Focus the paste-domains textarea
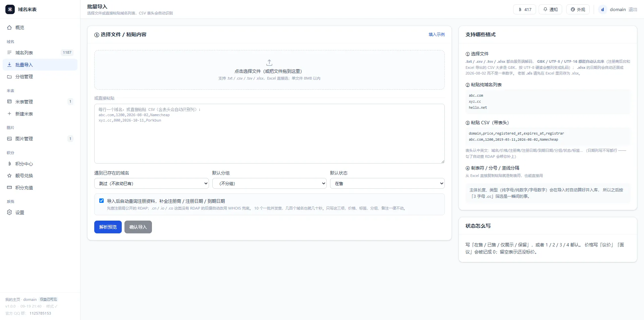The image size is (644, 320). [x=269, y=134]
